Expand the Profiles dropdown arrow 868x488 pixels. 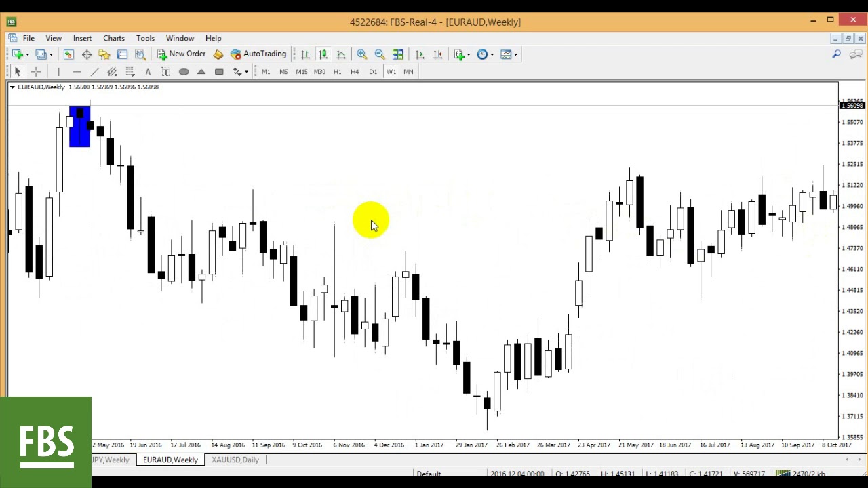click(51, 54)
